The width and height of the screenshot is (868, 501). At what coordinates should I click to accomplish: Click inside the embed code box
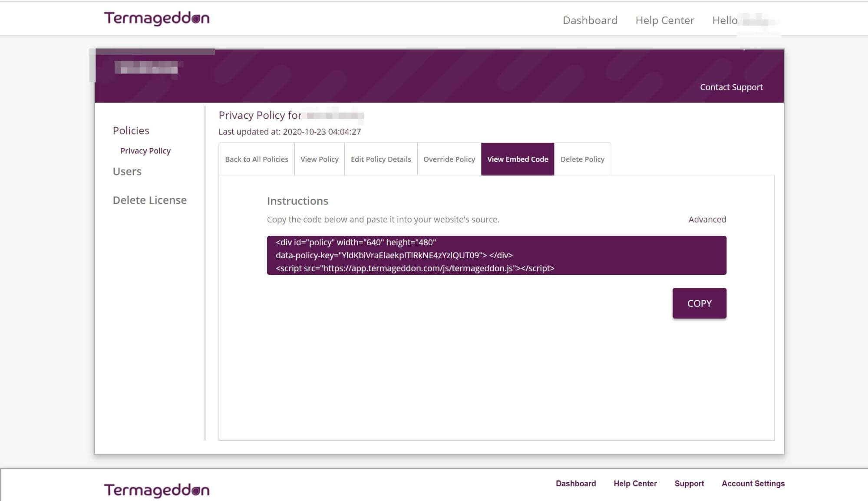click(496, 255)
